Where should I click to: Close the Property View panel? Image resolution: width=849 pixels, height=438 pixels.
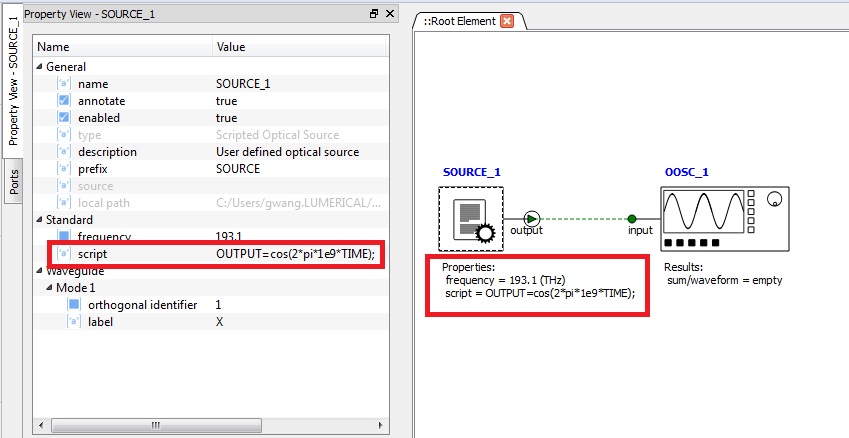391,14
